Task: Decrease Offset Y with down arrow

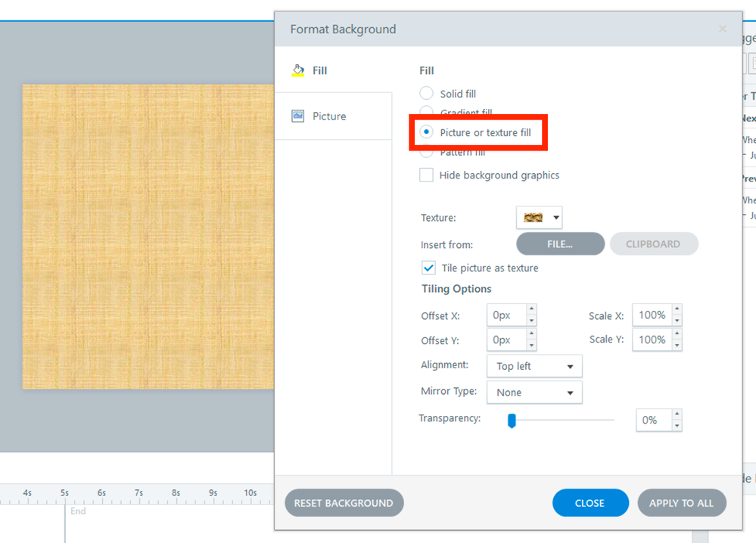Action: [531, 346]
